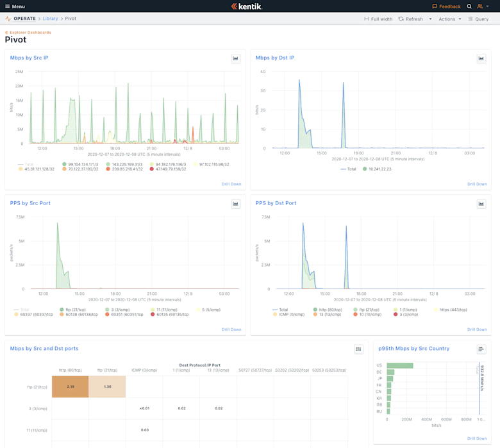Drill Down on p95th Mbps by Src Country
This screenshot has height=448, width=500.
pos(477,438)
